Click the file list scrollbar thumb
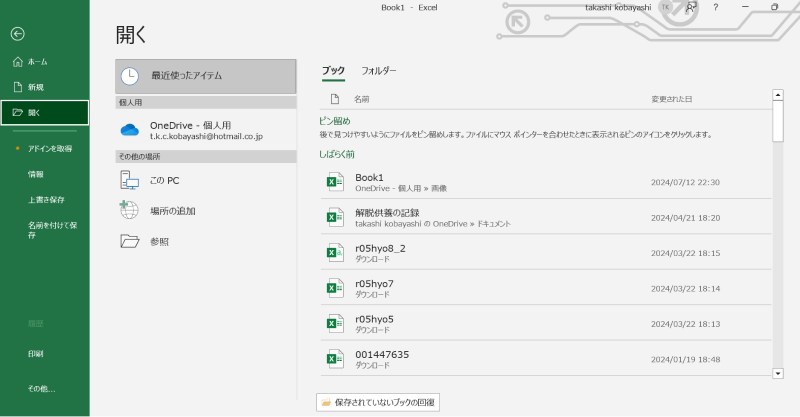Image resolution: width=800 pixels, height=417 pixels. [x=778, y=121]
